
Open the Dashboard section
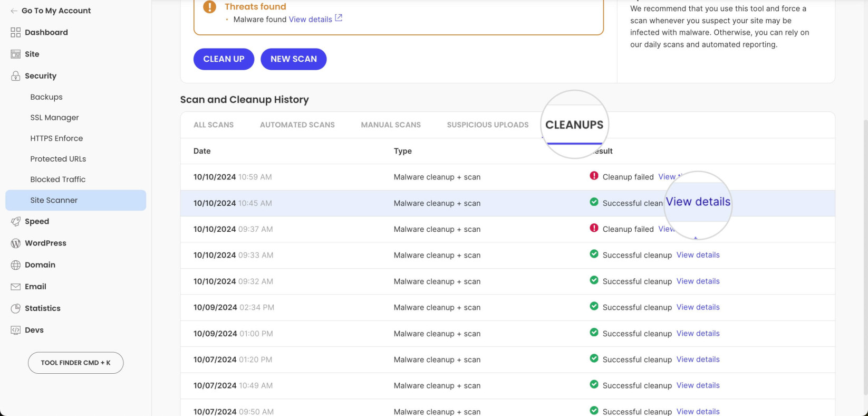[46, 32]
